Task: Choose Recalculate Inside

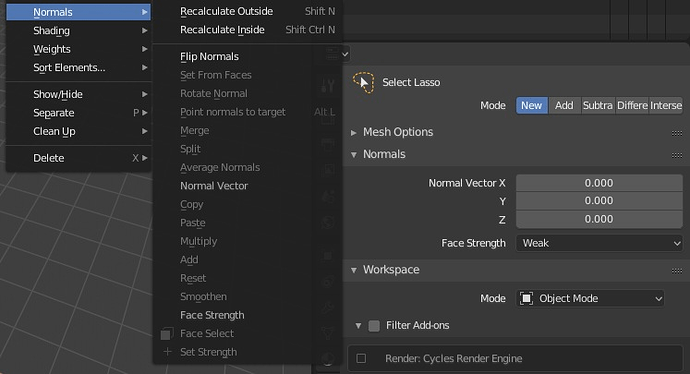Action: (x=248, y=29)
